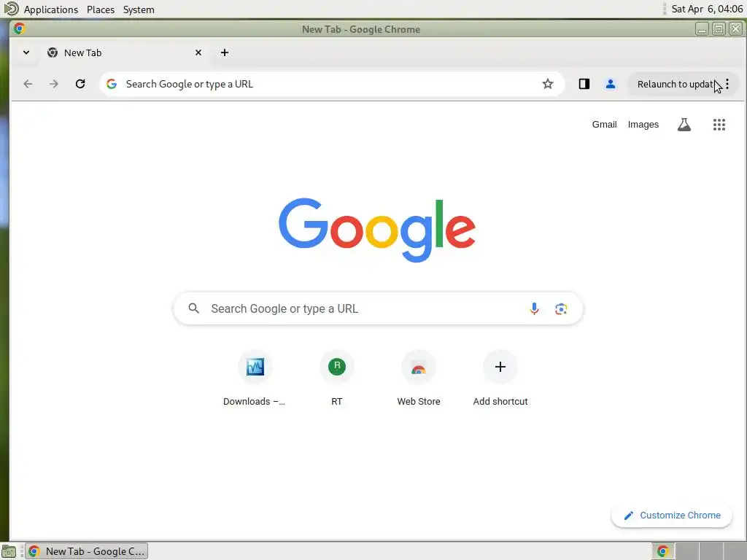Open the Applications menu
The image size is (747, 560).
point(51,9)
